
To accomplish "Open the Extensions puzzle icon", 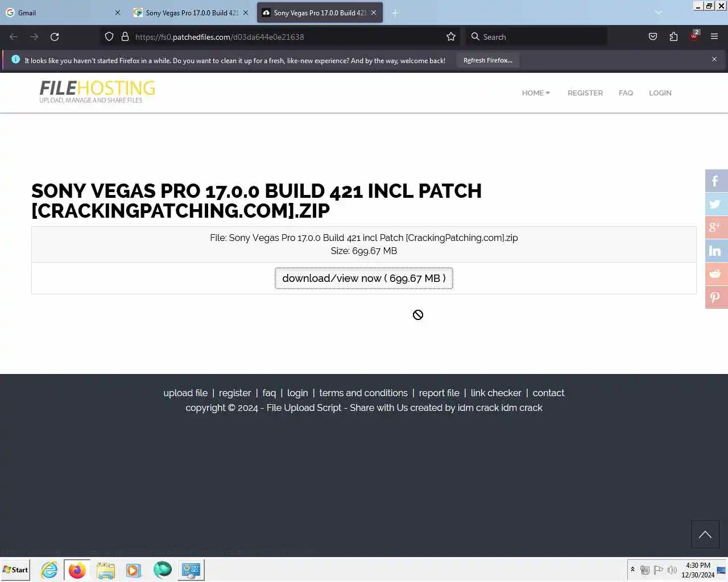I will click(673, 37).
